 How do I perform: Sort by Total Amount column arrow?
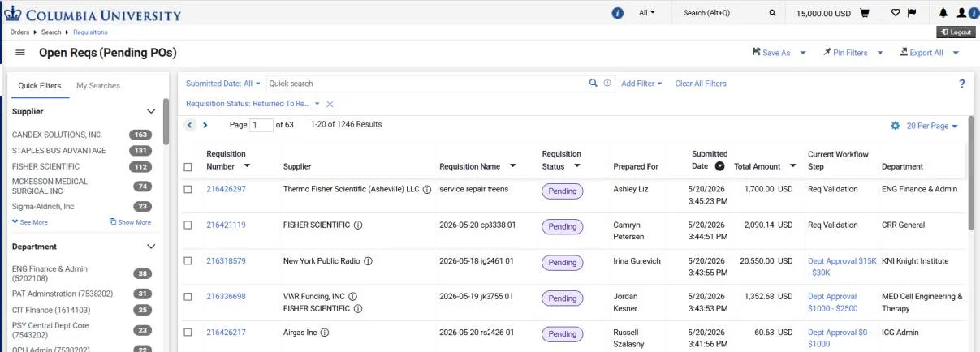click(x=792, y=166)
